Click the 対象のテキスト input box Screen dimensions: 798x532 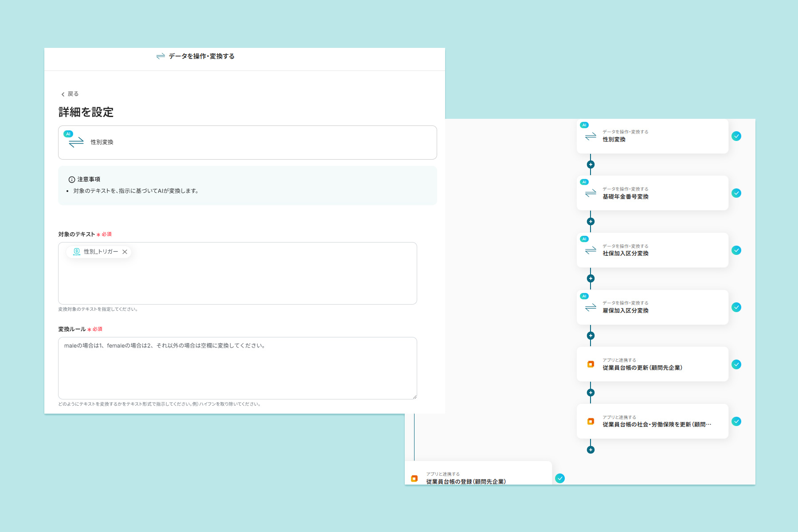point(237,279)
